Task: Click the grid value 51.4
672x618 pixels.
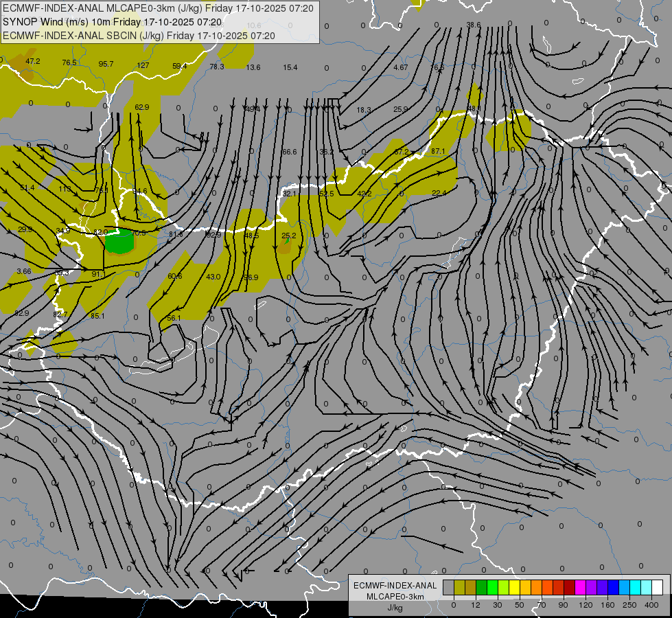Action: point(27,187)
